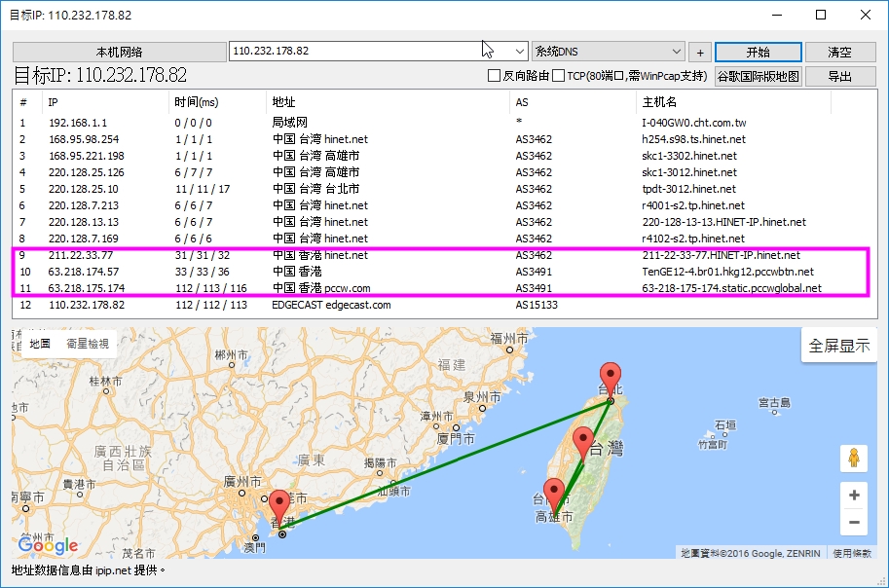Click the 导出 export button
Screen dimensions: 889x588
[x=839, y=76]
